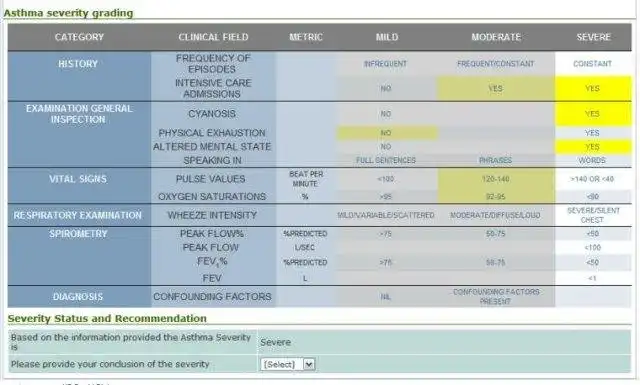Click the CATEGORY column header
Viewport: 640px width, 385px height.
tap(79, 37)
